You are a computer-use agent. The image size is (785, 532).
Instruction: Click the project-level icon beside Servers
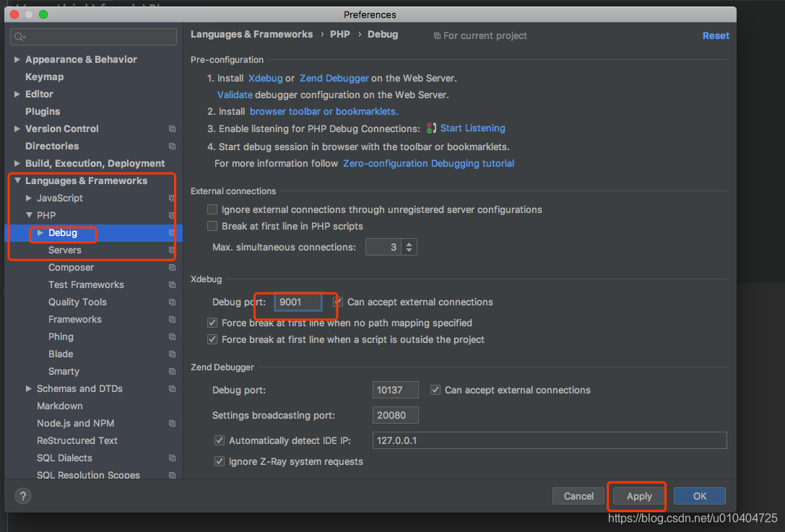point(172,250)
